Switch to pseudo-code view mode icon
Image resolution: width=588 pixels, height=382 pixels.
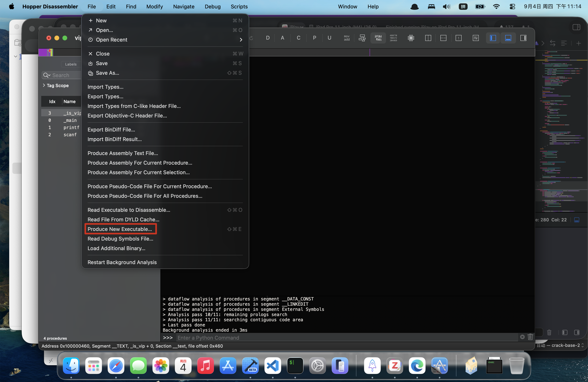pyautogui.click(x=378, y=38)
